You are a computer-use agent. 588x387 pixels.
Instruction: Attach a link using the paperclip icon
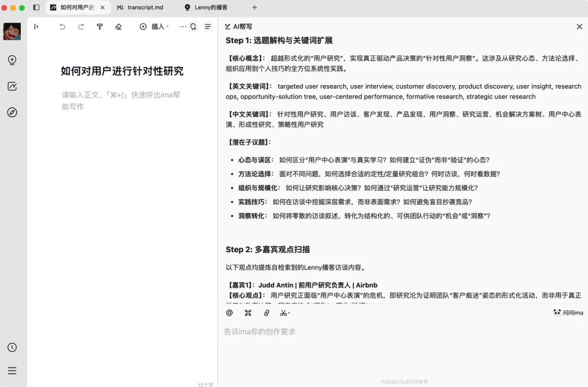tap(266, 312)
